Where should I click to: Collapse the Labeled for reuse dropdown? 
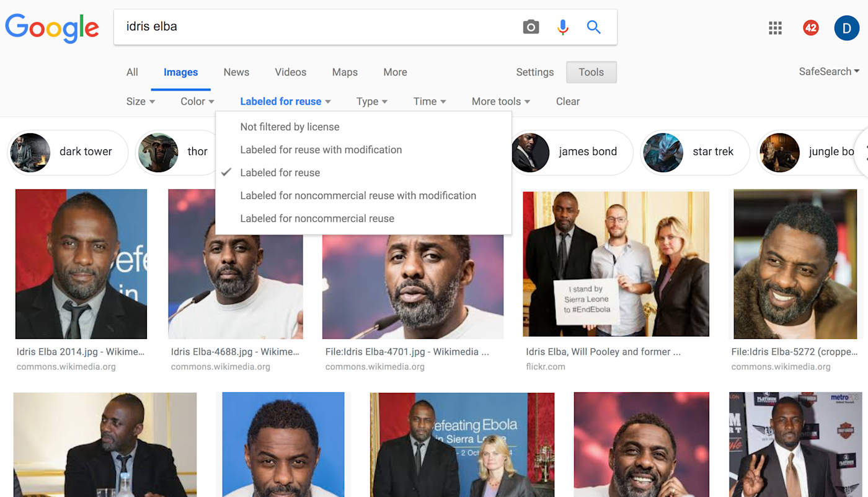[x=285, y=102]
